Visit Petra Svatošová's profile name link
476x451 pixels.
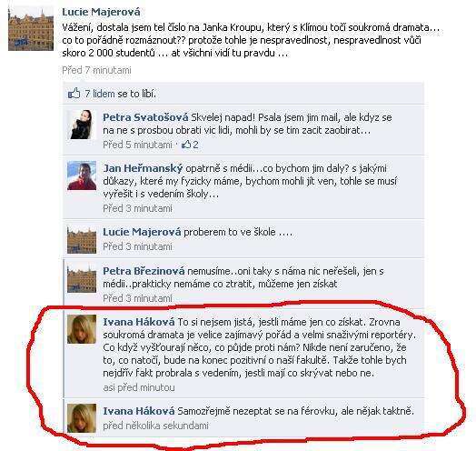(x=145, y=117)
